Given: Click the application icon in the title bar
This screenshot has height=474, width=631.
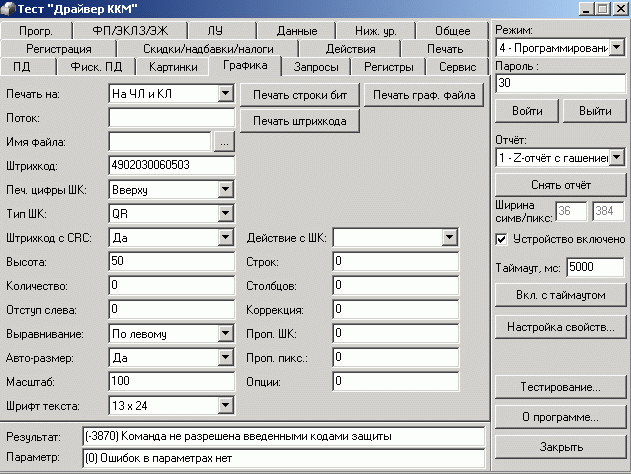Looking at the screenshot, I should tap(8, 8).
